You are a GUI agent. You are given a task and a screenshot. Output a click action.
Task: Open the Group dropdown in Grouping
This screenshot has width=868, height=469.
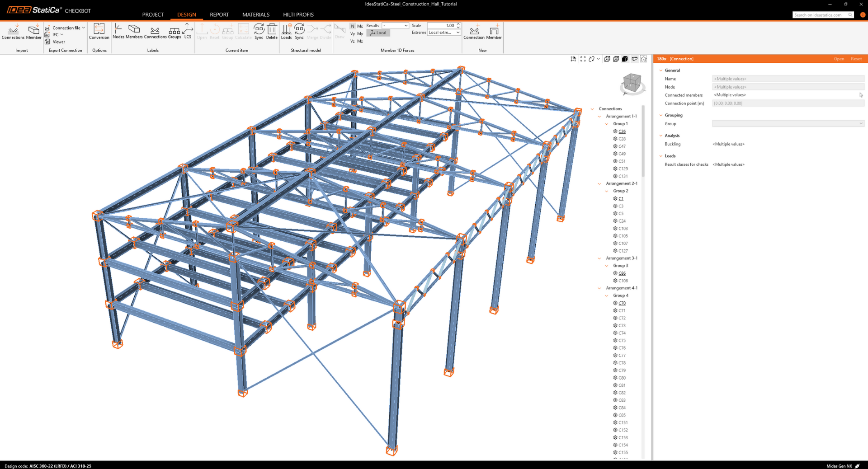[x=788, y=124]
